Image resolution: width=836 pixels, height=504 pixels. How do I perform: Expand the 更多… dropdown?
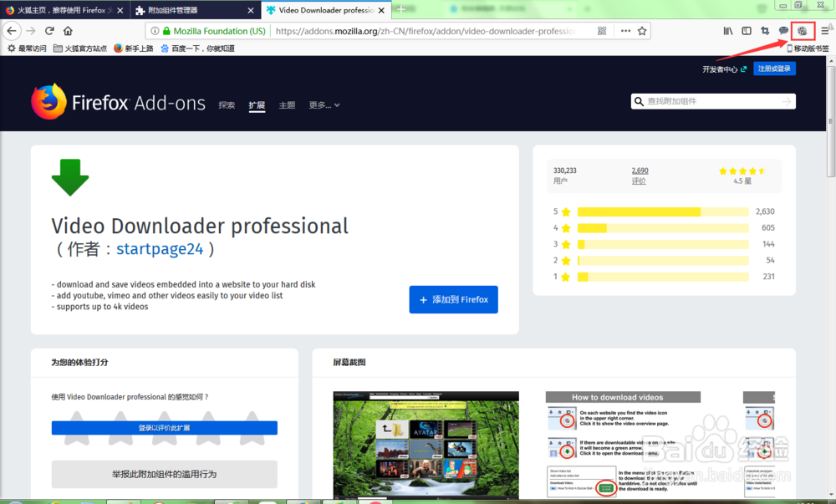coord(324,105)
